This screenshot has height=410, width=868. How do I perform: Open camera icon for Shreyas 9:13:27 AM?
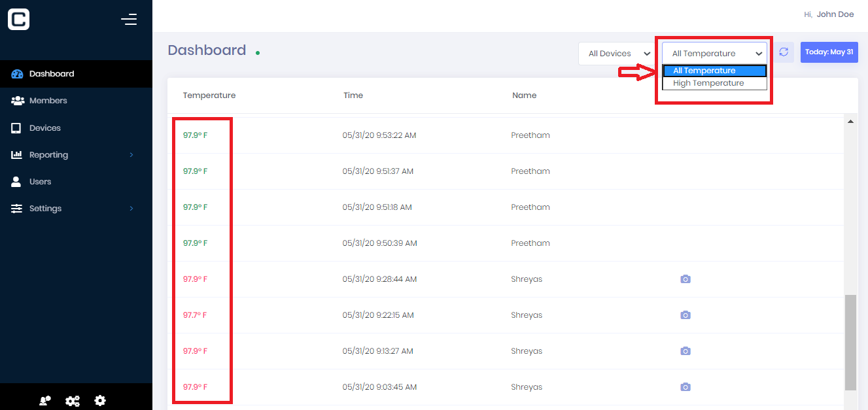point(686,351)
